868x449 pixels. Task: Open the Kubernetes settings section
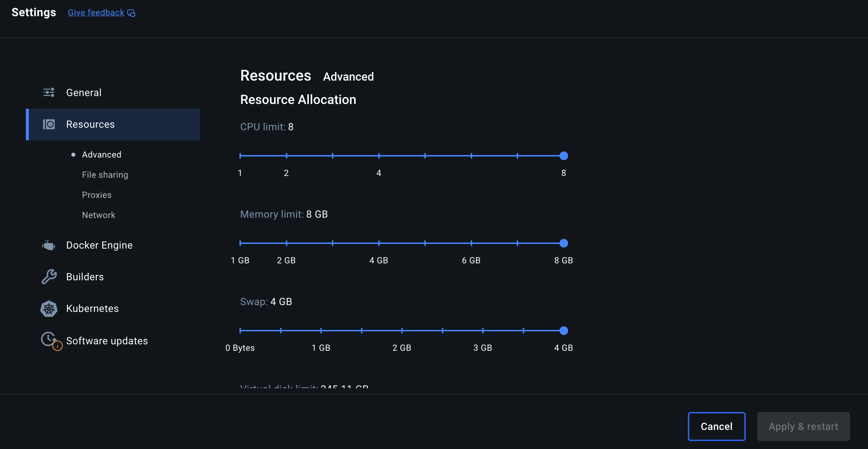(92, 309)
